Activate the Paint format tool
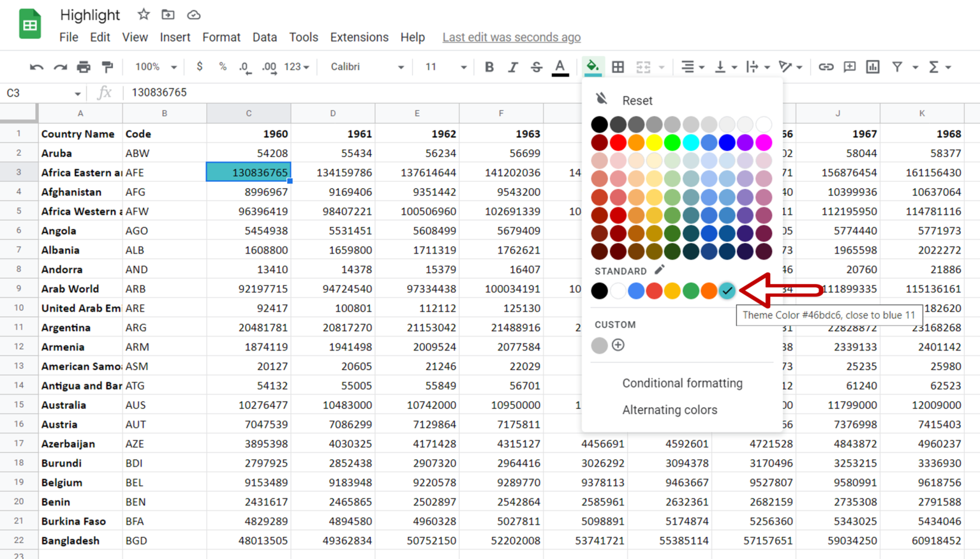980x559 pixels. pyautogui.click(x=107, y=67)
